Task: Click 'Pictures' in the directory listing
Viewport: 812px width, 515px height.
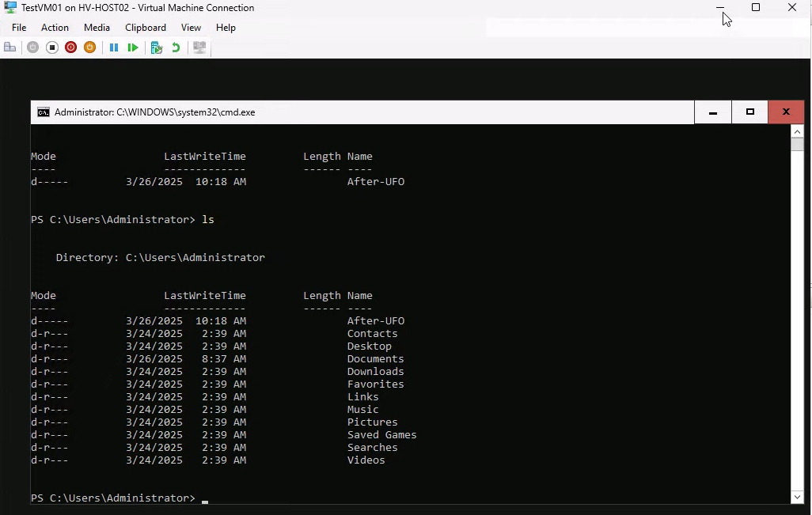Action: 372,422
